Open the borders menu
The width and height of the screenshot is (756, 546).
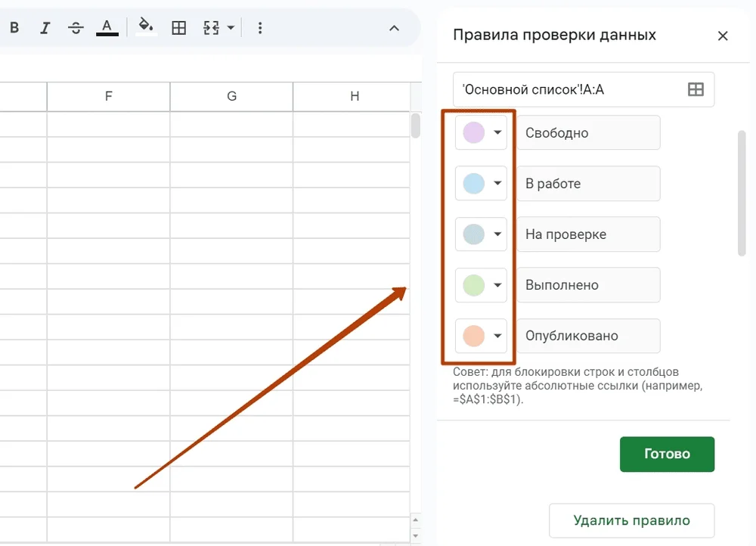[178, 27]
